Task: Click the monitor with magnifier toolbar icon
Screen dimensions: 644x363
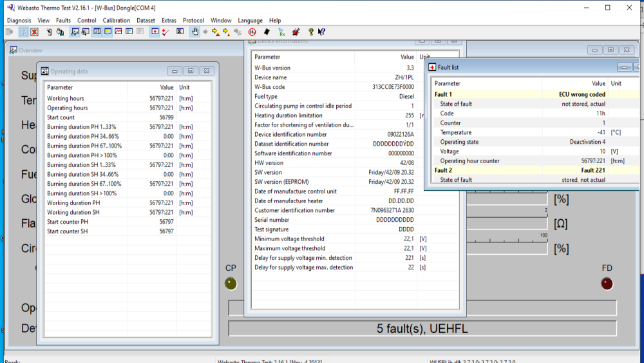Action: tap(86, 32)
